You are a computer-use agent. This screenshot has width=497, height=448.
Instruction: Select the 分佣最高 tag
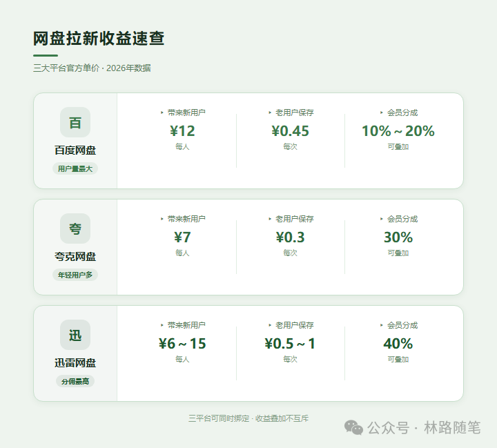click(x=75, y=381)
